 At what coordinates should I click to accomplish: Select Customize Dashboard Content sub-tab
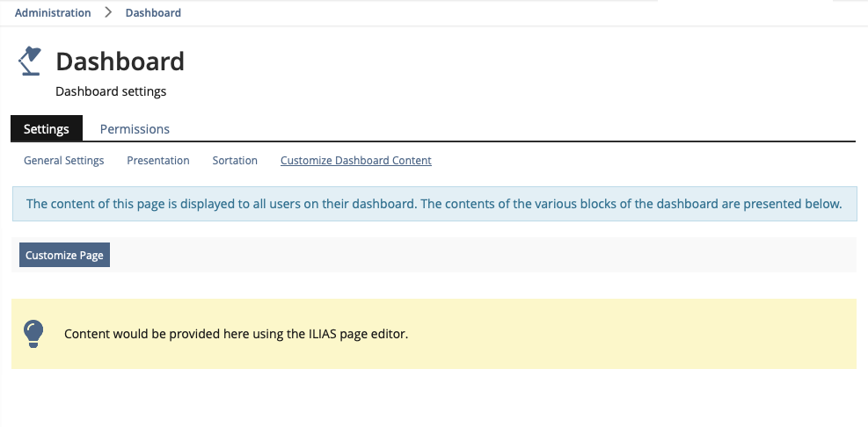point(356,161)
